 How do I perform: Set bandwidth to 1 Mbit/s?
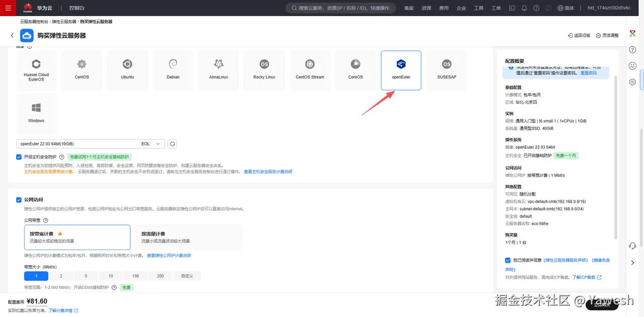(x=36, y=276)
